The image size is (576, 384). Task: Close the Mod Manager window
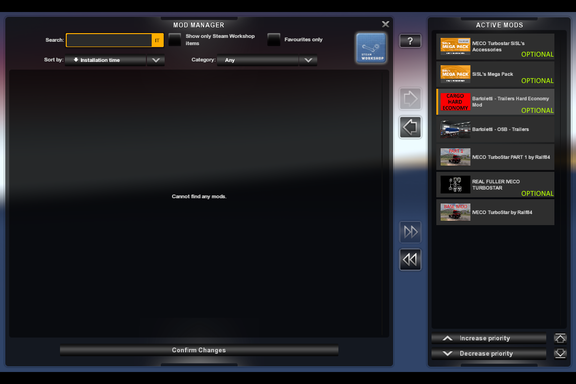tap(385, 24)
